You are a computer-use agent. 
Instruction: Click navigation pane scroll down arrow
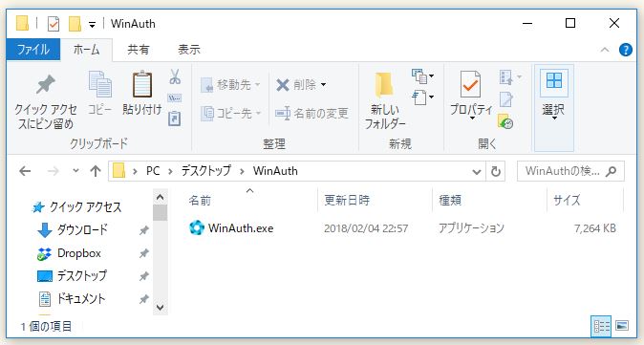(161, 307)
